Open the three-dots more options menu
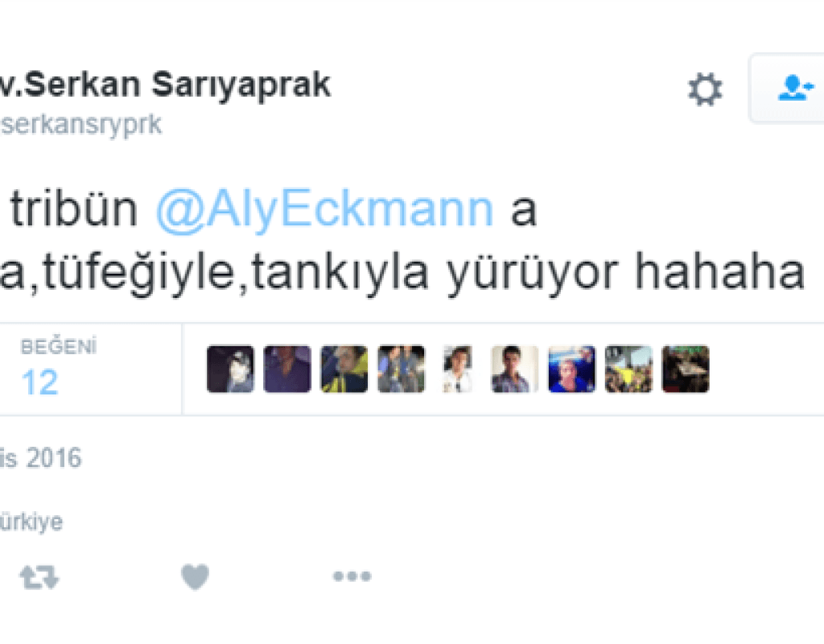The width and height of the screenshot is (824, 644). pos(352,576)
